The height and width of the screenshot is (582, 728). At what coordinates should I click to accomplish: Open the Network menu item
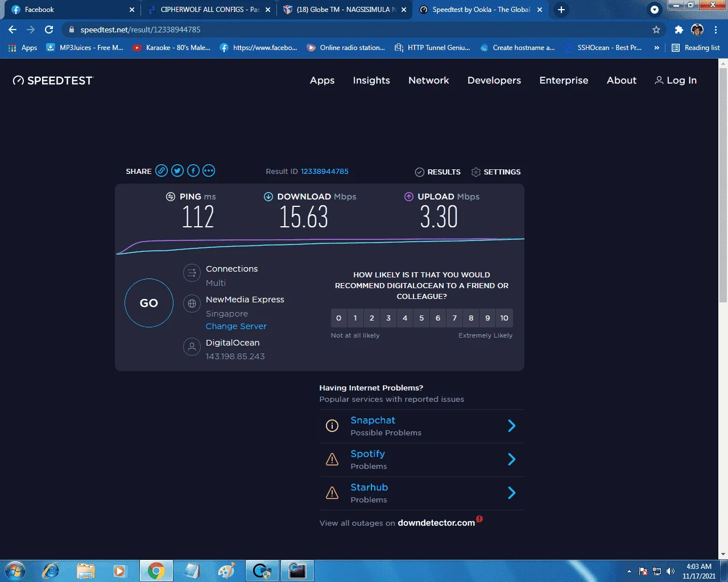(x=429, y=81)
